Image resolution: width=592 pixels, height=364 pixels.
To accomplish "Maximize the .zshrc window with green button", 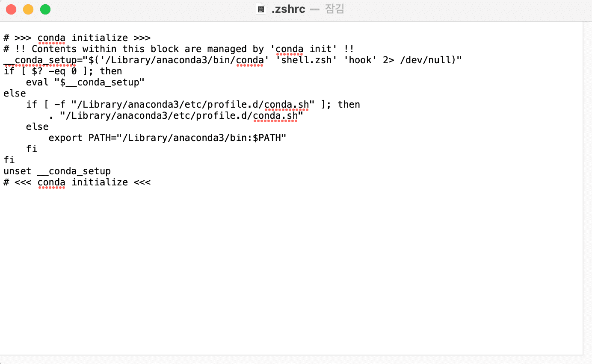I will pyautogui.click(x=45, y=9).
